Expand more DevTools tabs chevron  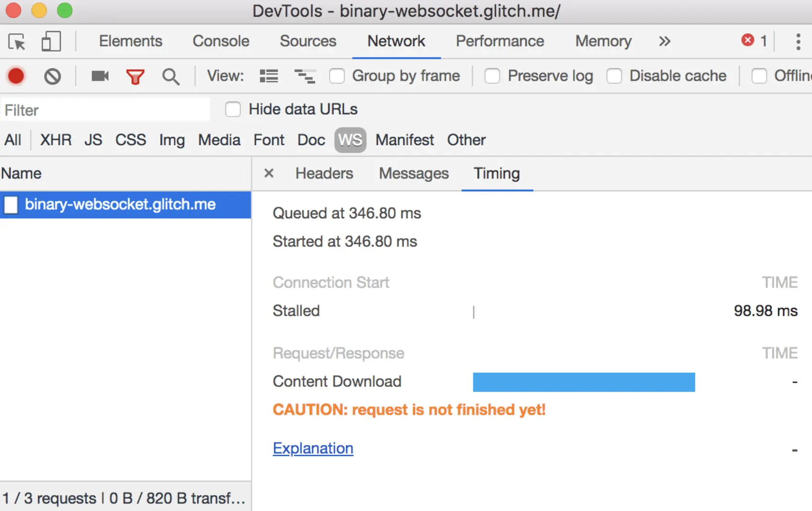click(x=664, y=42)
